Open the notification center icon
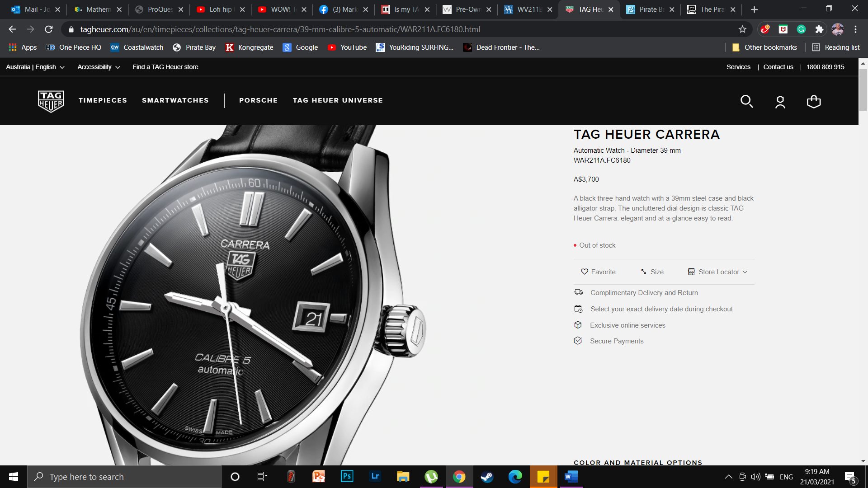Image resolution: width=868 pixels, height=488 pixels. point(850,477)
